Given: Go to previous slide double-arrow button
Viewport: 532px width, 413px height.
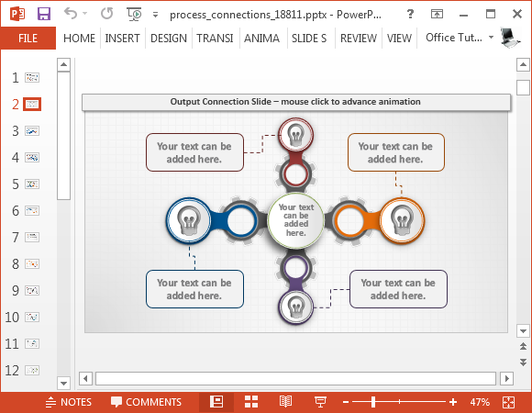Looking at the screenshot, I should pyautogui.click(x=523, y=347).
